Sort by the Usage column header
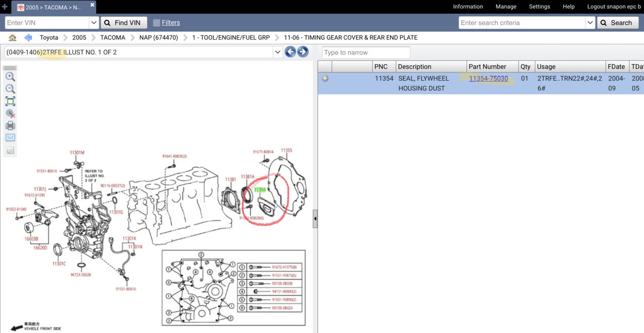644x333 pixels. pyautogui.click(x=570, y=66)
